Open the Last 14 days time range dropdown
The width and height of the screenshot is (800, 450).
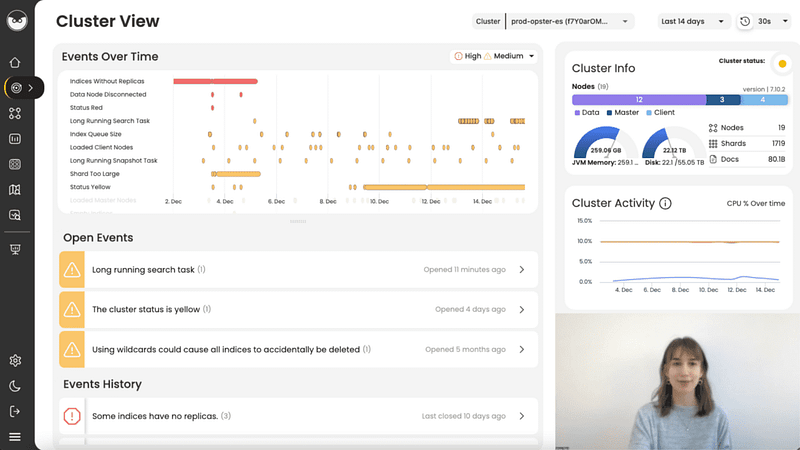click(x=692, y=21)
